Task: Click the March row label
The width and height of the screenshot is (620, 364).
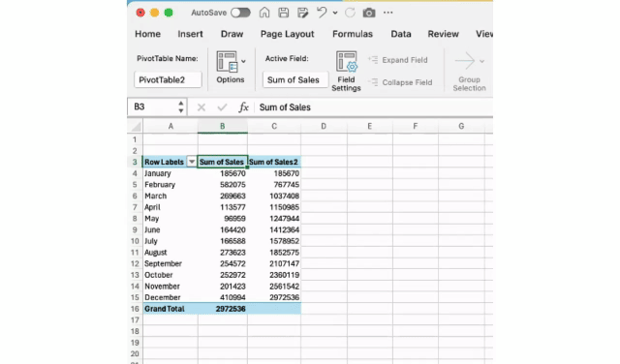Action: click(x=155, y=196)
